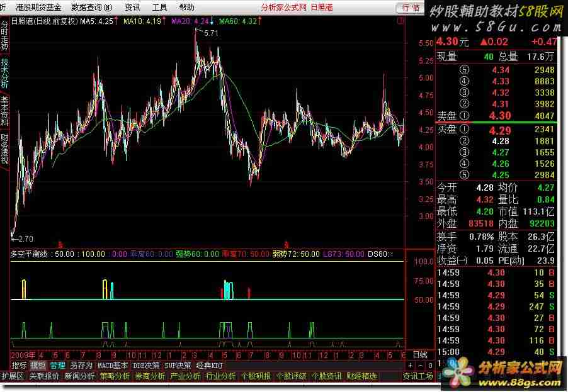Open the 帮助 menu
The width and height of the screenshot is (568, 392).
pos(186,8)
